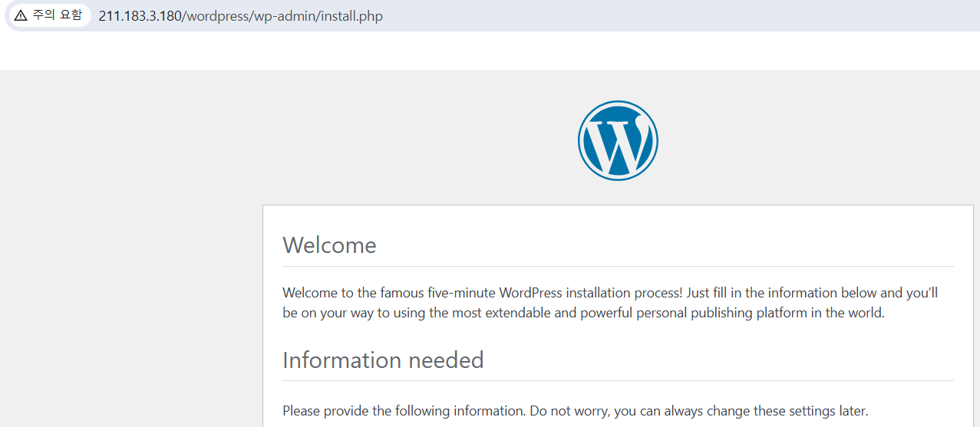The height and width of the screenshot is (427, 980).
Task: Click the security warning triangle icon
Action: tap(21, 16)
